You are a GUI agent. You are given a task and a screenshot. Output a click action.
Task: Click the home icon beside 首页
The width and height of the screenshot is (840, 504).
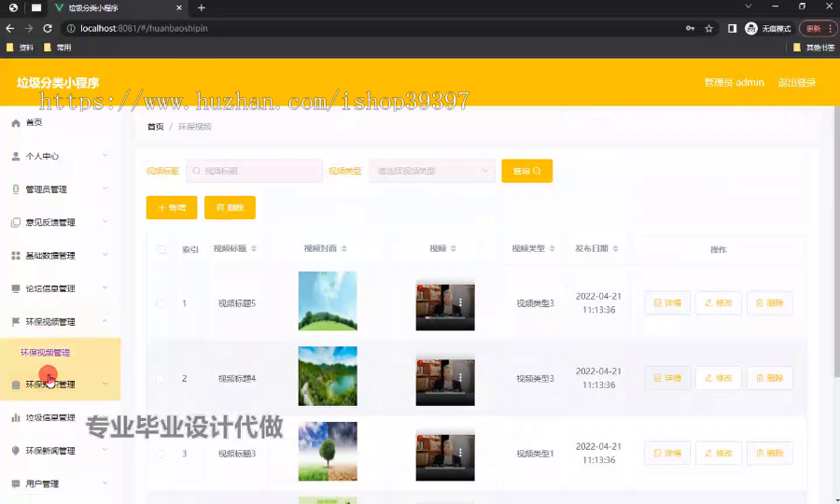coord(16,122)
